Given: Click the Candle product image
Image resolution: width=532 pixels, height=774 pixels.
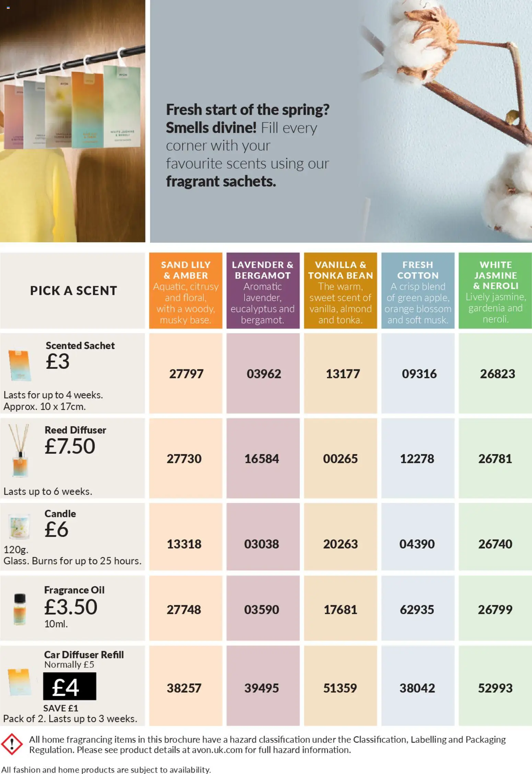Looking at the screenshot, I should pos(19,526).
